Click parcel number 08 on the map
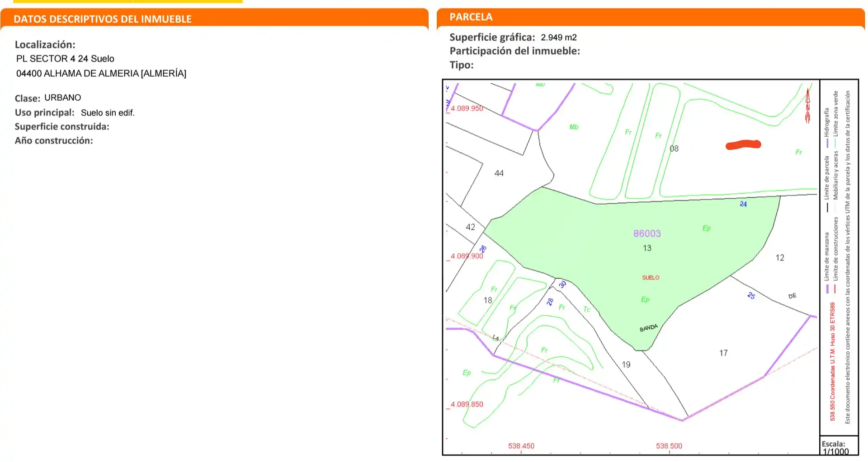The width and height of the screenshot is (868, 462). (674, 149)
